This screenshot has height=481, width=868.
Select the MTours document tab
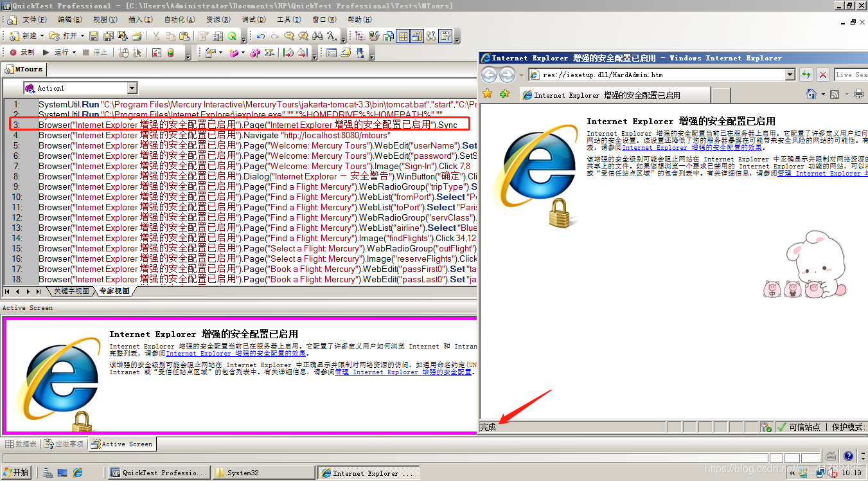pos(24,69)
